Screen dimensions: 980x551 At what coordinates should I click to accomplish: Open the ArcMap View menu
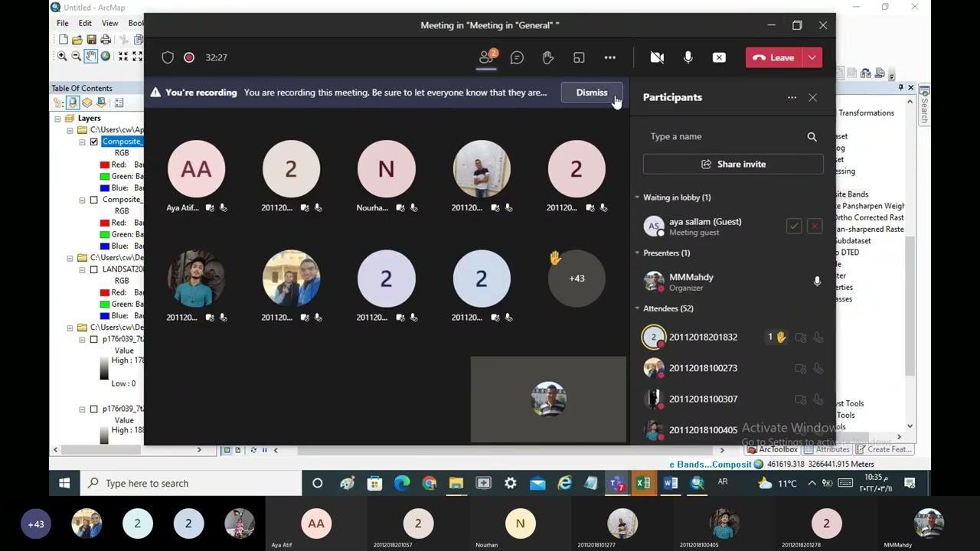[x=109, y=23]
